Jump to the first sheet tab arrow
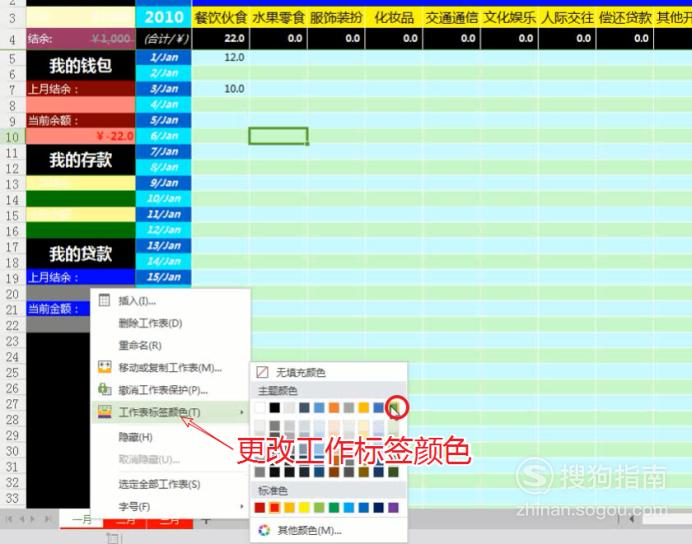This screenshot has height=544, width=692. (10, 519)
